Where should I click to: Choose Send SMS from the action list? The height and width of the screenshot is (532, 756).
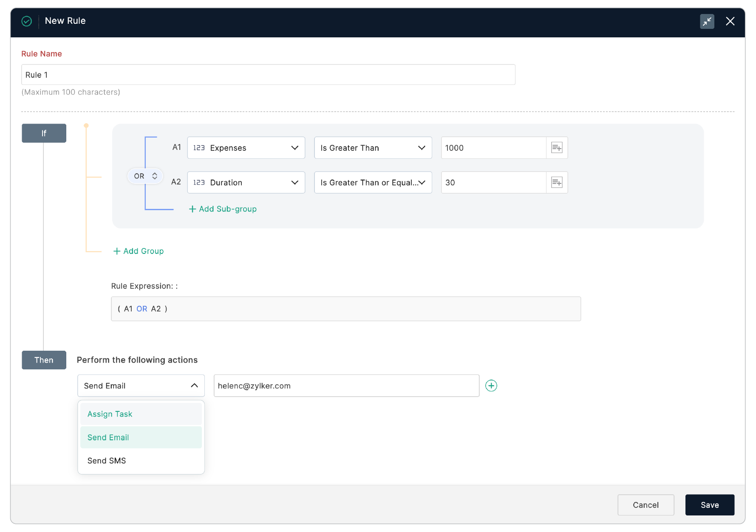pos(141,461)
